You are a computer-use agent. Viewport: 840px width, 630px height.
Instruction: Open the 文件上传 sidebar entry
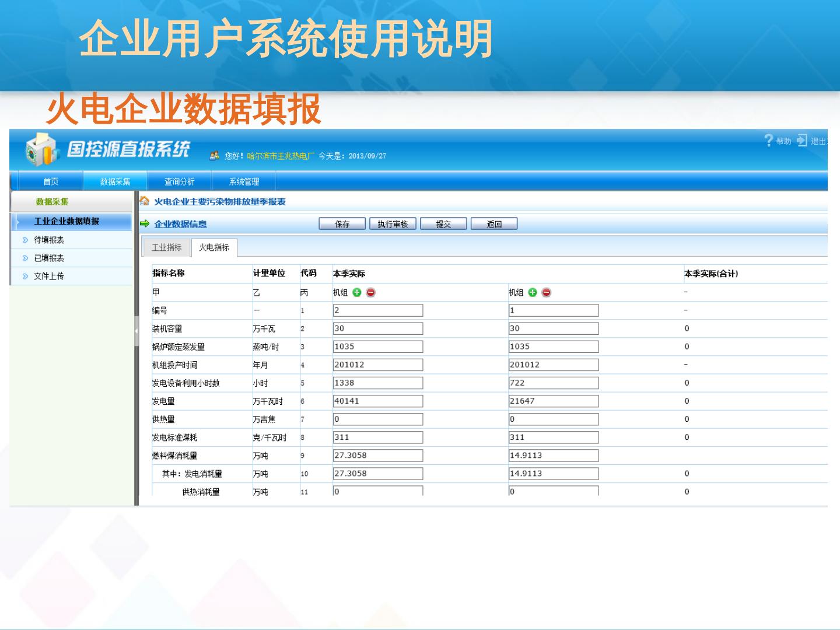pos(49,276)
